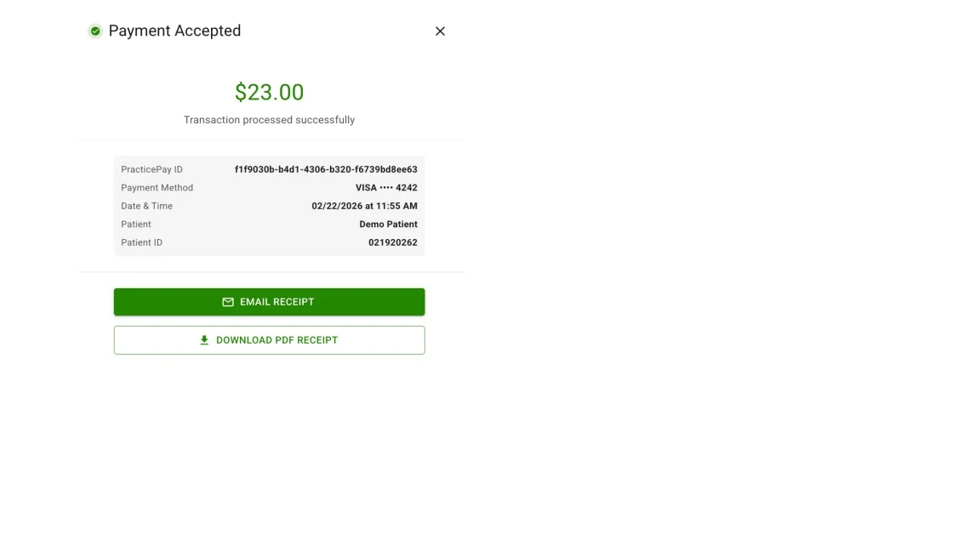Screen dimensions: 980x546
Task: Click the transaction processed successfully message
Action: tap(269, 119)
